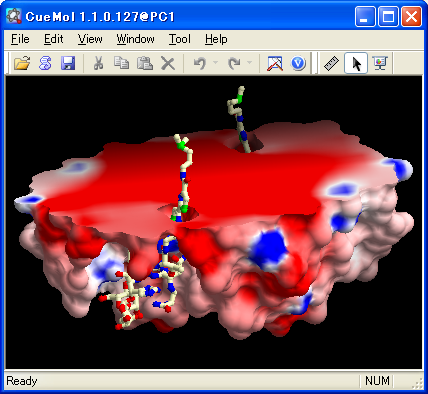
Task: Click the Paste clipboard icon
Action: pos(145,63)
